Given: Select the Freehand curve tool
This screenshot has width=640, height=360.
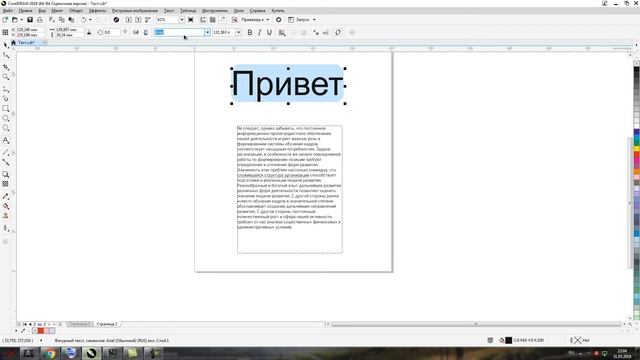Looking at the screenshot, I should pyautogui.click(x=5, y=89).
